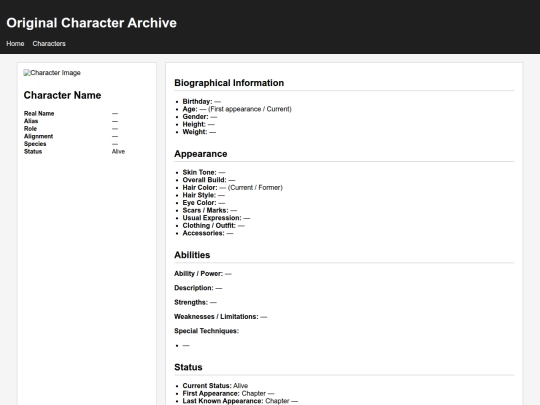Viewport: 540px width, 405px height.
Task: Click the Clothing / Outfit entry
Action: coord(214,226)
